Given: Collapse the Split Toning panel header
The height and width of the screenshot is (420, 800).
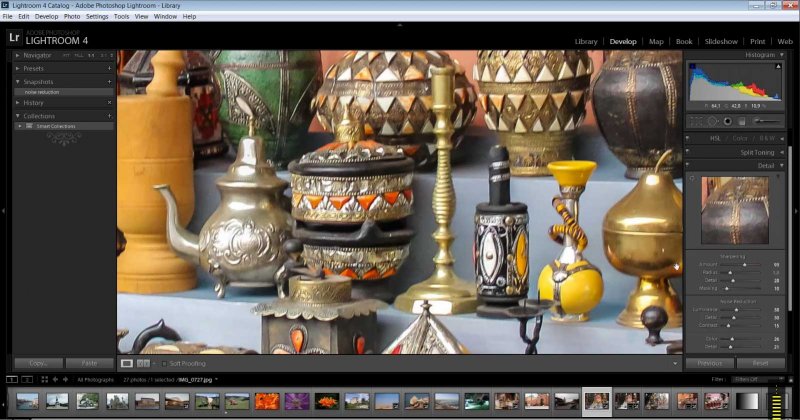Looking at the screenshot, I should (x=757, y=152).
